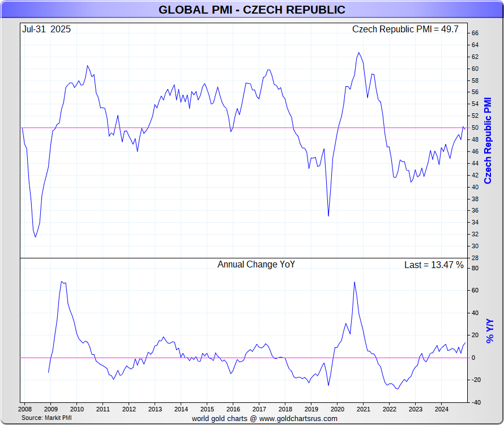Click the 2016 year label on the time axis
Viewport: 504px width, 425px height.
(x=233, y=409)
